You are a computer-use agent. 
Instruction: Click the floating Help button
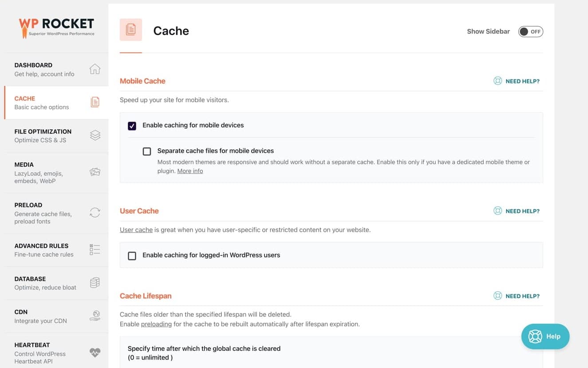click(x=545, y=337)
